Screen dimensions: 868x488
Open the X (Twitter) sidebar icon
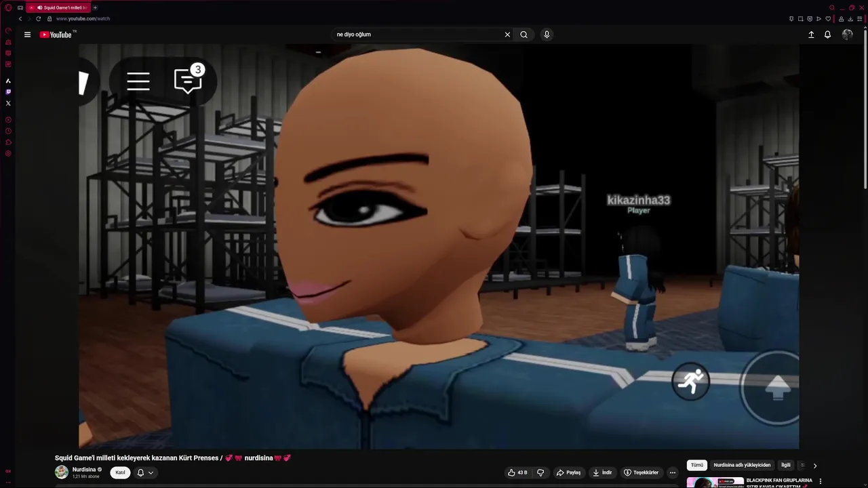8,103
